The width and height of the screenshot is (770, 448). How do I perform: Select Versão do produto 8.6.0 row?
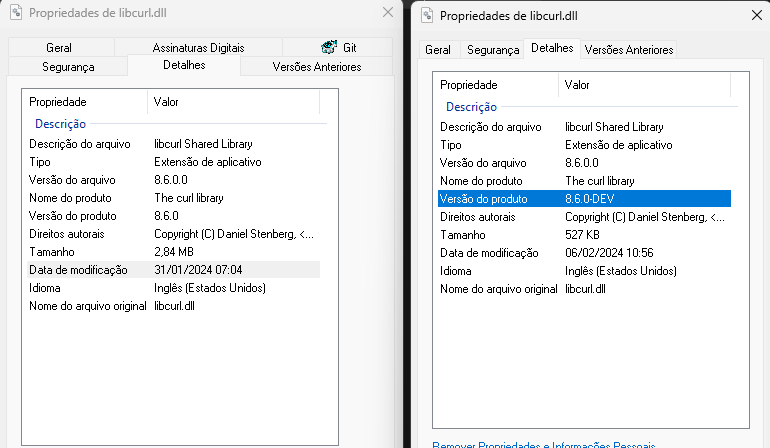[x=173, y=216]
